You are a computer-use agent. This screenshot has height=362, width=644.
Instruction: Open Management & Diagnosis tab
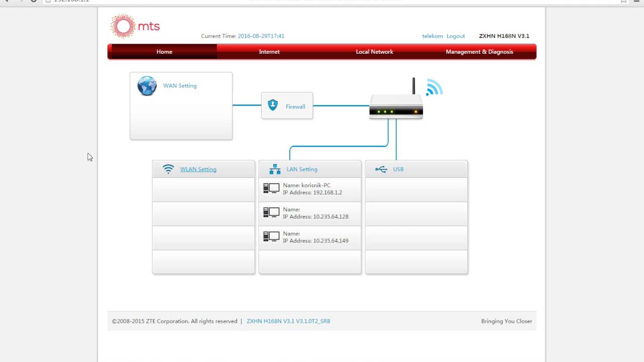pyautogui.click(x=479, y=52)
